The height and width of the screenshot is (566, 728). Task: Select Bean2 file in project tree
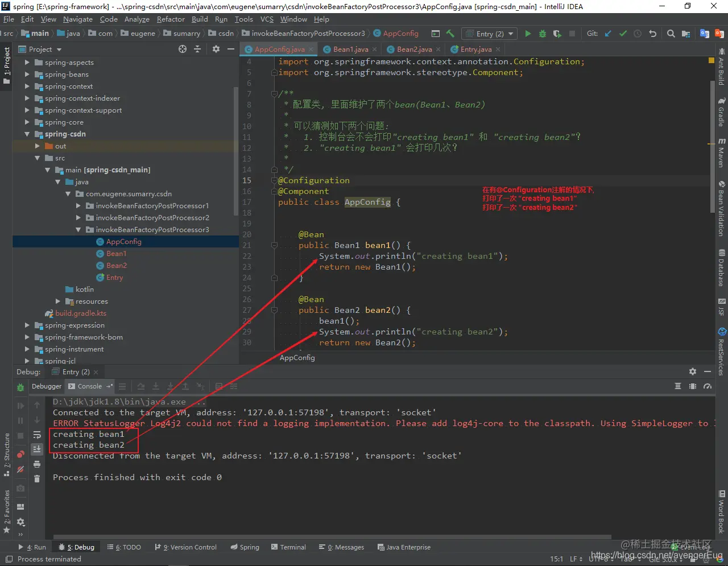click(x=116, y=266)
